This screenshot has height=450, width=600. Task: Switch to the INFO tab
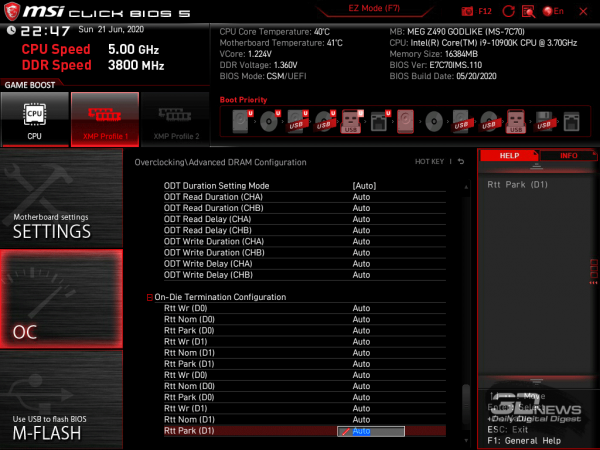(568, 156)
